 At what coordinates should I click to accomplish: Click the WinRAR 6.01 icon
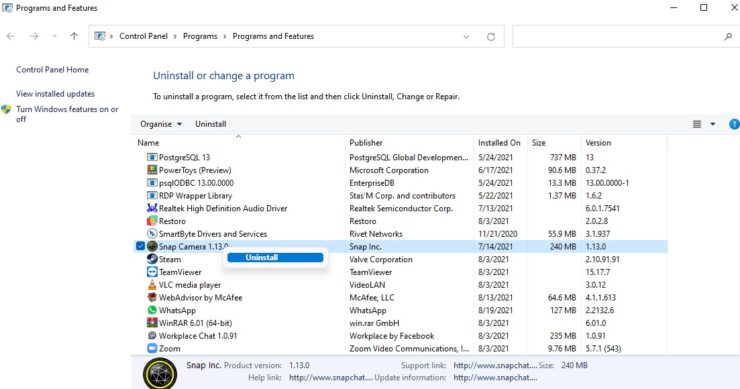click(152, 323)
